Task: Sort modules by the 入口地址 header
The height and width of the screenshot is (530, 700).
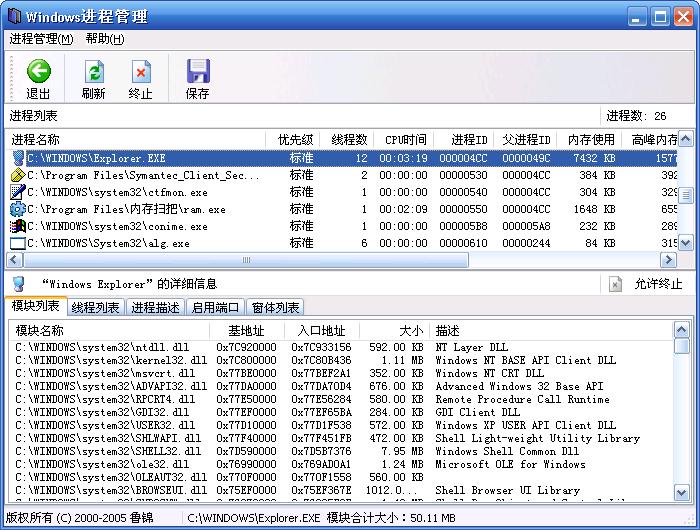Action: (322, 331)
